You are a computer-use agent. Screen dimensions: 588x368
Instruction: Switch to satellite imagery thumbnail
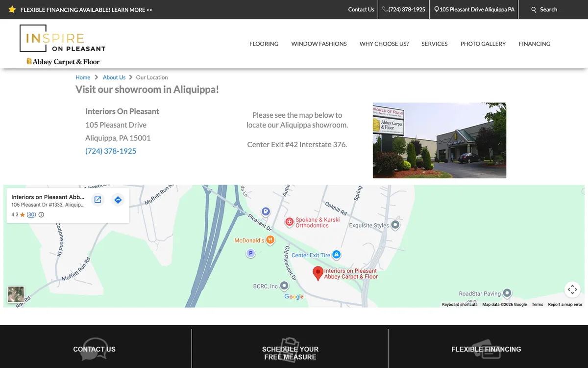[x=16, y=294]
